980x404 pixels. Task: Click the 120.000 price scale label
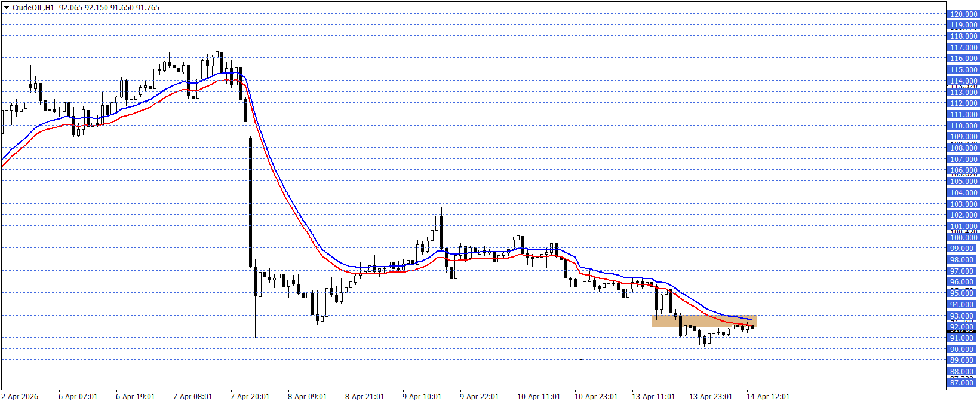tap(963, 14)
